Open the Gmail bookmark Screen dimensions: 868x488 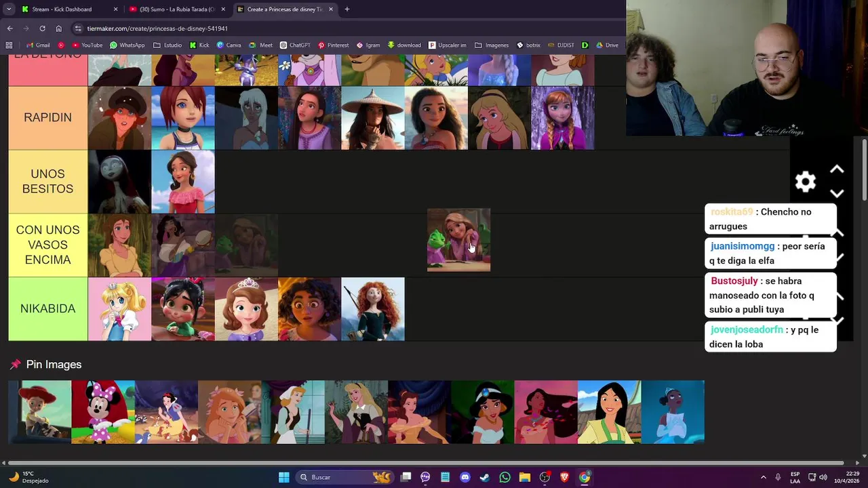(37, 45)
